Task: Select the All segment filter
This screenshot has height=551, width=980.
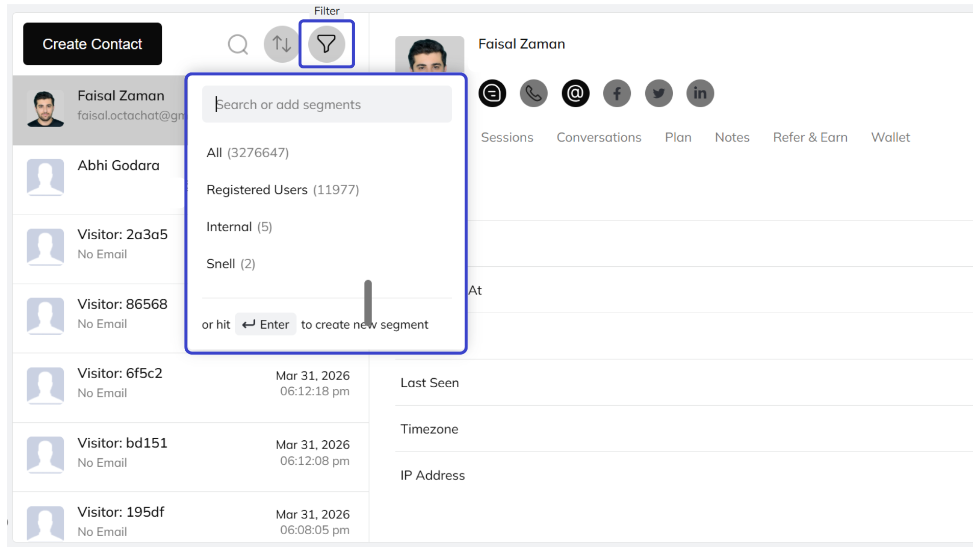Action: (248, 152)
